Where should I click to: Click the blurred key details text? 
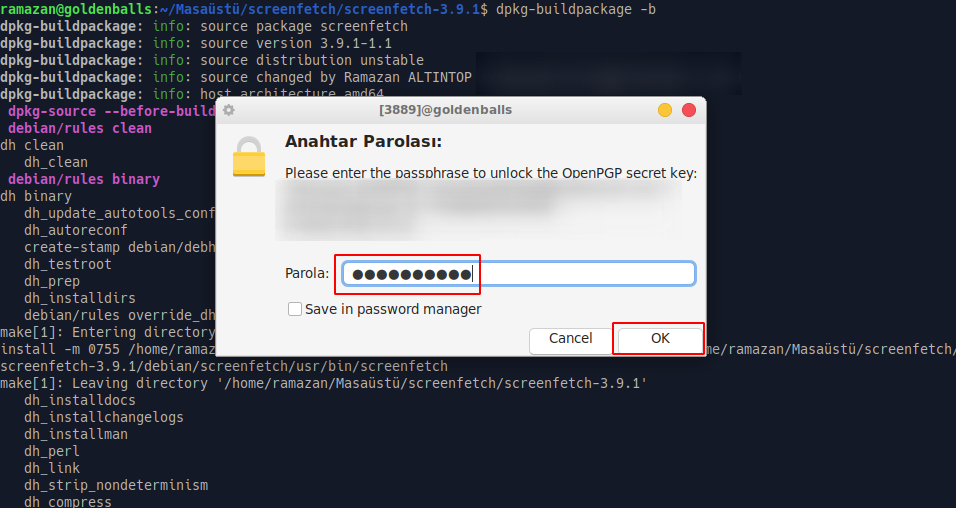click(480, 212)
